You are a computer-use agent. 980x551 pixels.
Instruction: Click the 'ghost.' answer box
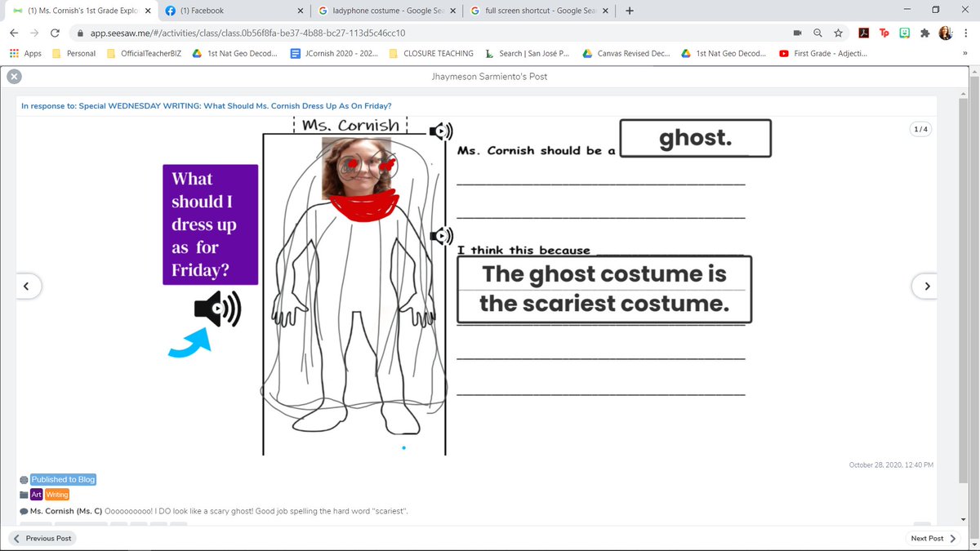click(695, 138)
